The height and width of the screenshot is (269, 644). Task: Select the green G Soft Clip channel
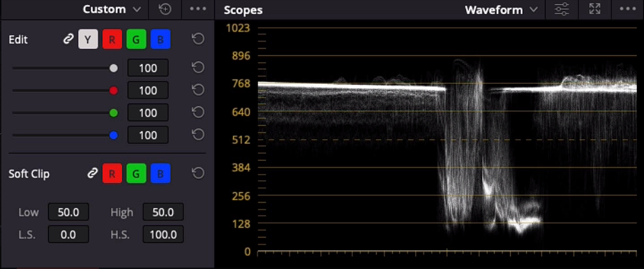(x=136, y=173)
